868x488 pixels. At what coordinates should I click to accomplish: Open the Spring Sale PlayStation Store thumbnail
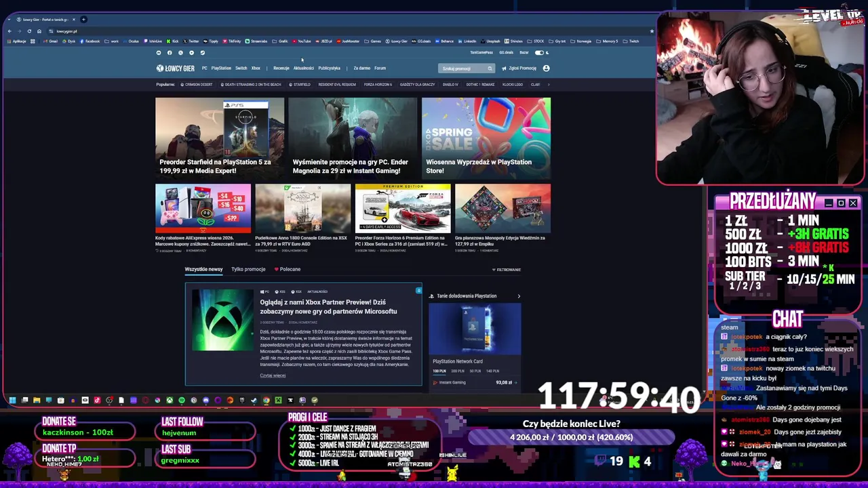486,138
